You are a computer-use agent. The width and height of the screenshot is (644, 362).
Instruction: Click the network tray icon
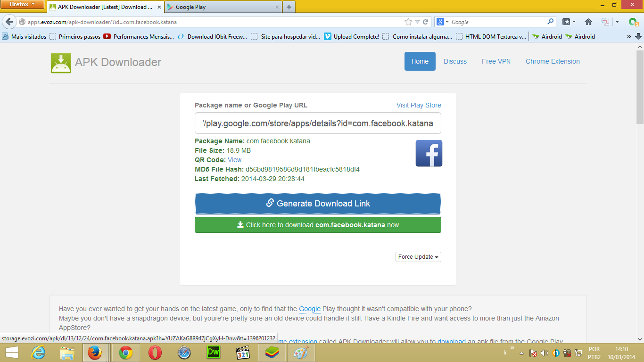point(578,353)
